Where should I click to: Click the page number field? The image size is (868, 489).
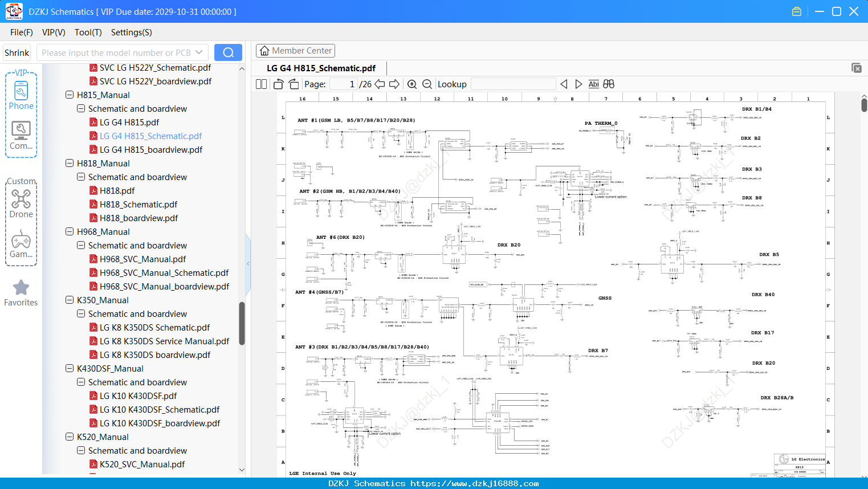[344, 84]
